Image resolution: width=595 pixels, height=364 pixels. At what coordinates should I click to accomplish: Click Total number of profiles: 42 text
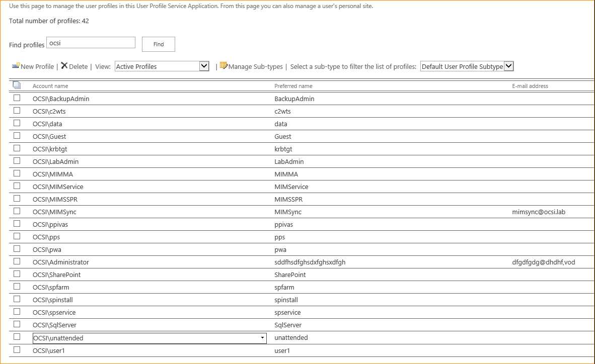(49, 21)
